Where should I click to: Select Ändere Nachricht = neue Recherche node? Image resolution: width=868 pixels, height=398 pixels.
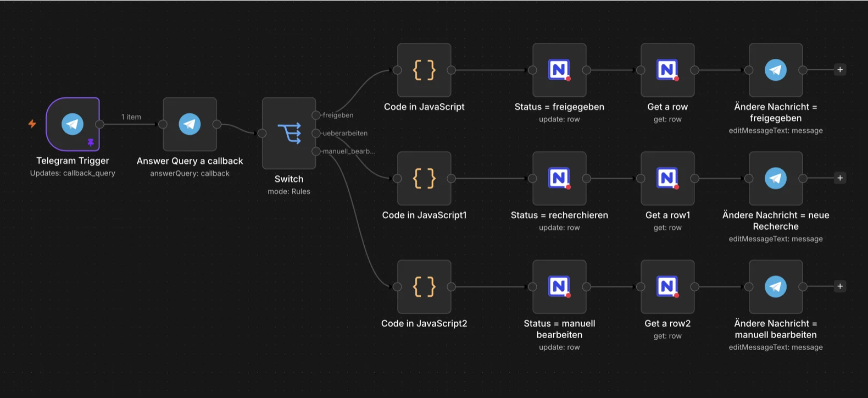[776, 178]
